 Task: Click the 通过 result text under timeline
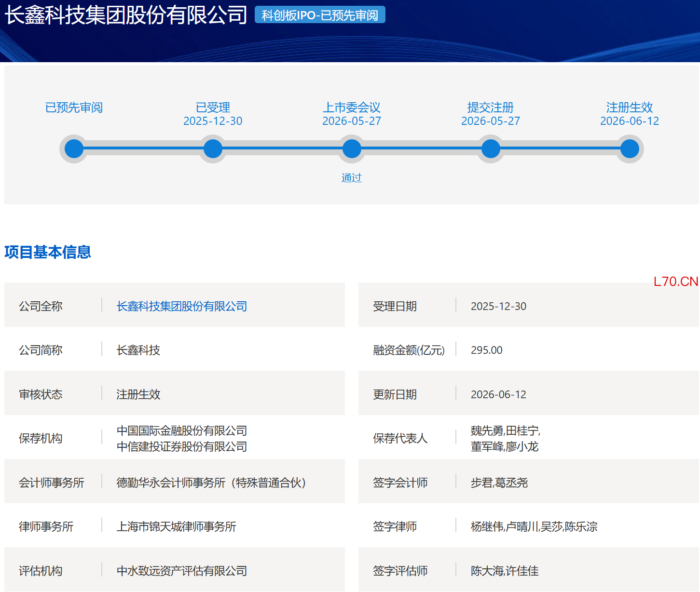pyautogui.click(x=352, y=178)
